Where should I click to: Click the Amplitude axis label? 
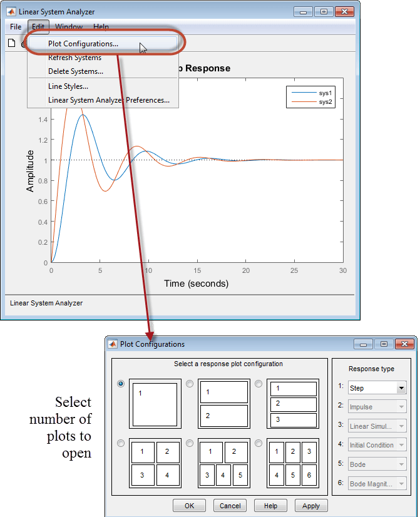tap(30, 171)
